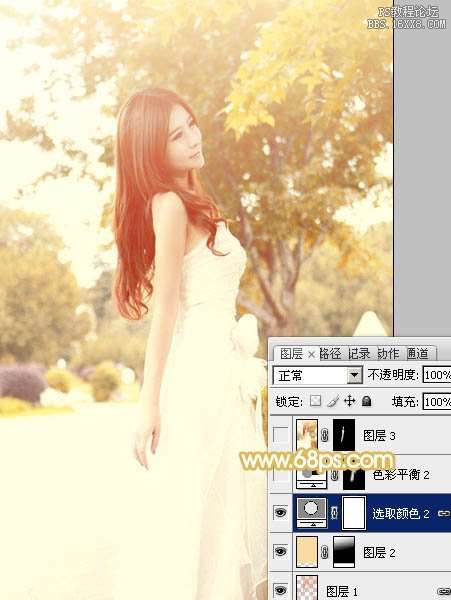Click the mask link icon on 图层 2
The width and height of the screenshot is (451, 600).
coord(325,552)
